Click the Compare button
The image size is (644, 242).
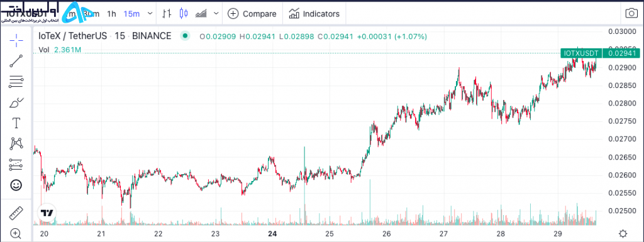[x=252, y=14]
